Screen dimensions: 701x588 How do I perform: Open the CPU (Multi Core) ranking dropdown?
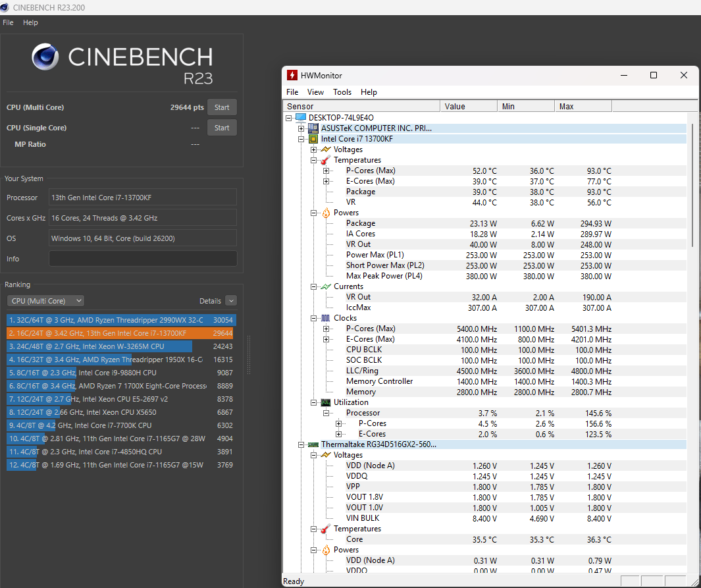(45, 301)
